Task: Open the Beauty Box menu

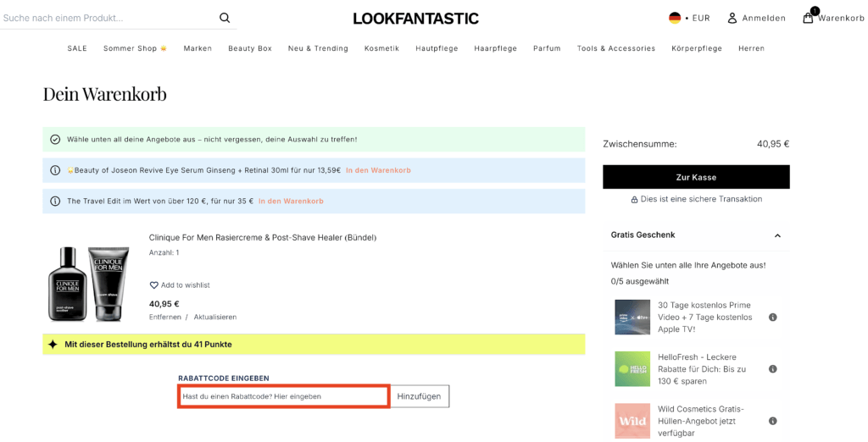Action: tap(250, 48)
